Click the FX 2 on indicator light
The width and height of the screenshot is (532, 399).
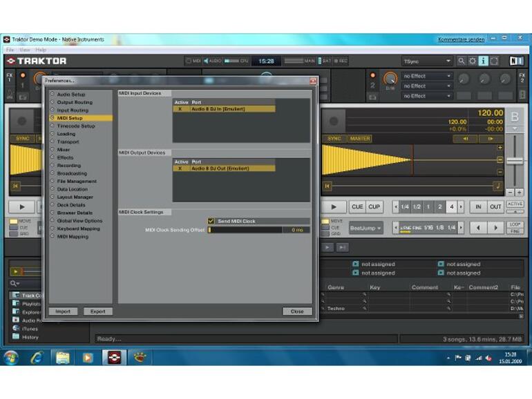pyautogui.click(x=373, y=75)
